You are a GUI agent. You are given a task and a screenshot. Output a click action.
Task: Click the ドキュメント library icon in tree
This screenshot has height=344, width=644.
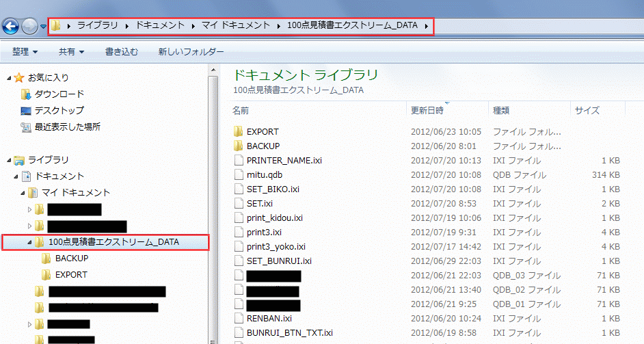[x=26, y=176]
